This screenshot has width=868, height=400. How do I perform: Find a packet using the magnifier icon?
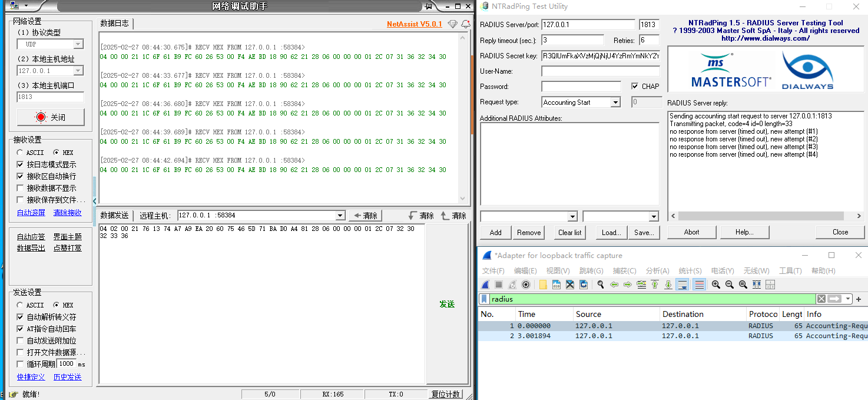click(x=600, y=285)
